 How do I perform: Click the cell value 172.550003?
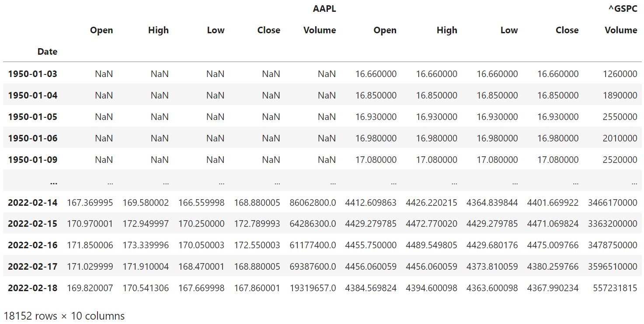coord(257,245)
